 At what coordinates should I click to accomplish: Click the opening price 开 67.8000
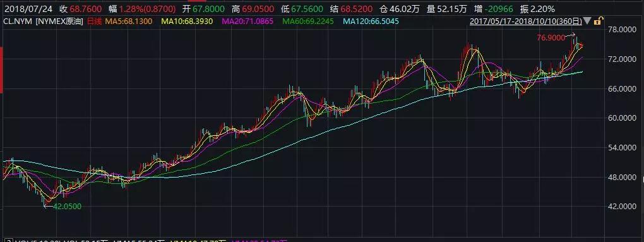(x=204, y=9)
